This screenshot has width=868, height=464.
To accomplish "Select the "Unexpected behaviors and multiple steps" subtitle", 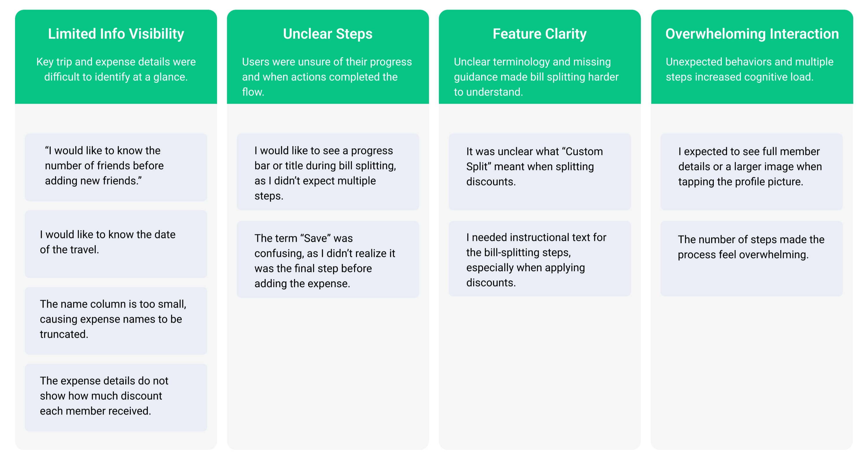I will 749,69.
